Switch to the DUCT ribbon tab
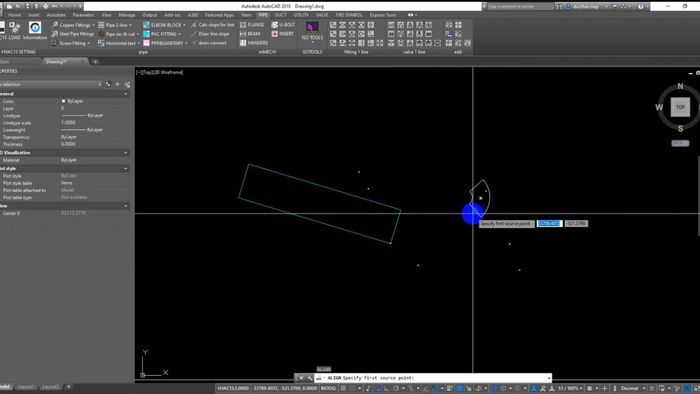 [x=281, y=15]
